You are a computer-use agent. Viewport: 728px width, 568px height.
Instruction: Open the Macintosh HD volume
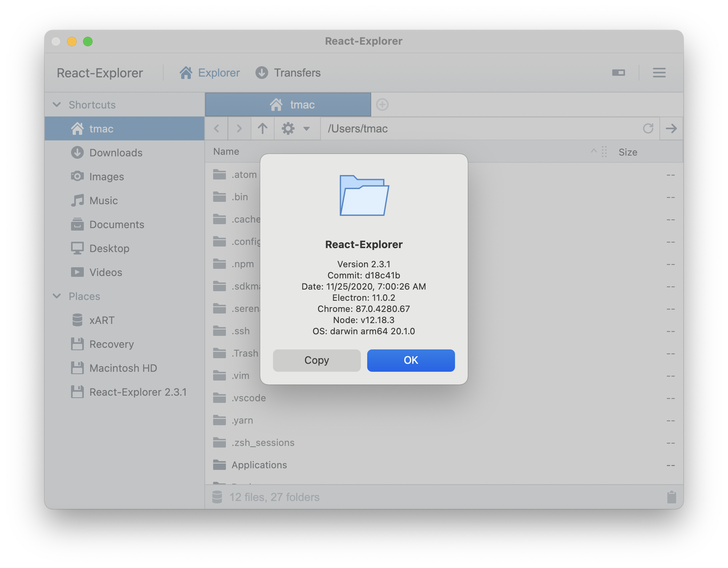click(x=125, y=368)
